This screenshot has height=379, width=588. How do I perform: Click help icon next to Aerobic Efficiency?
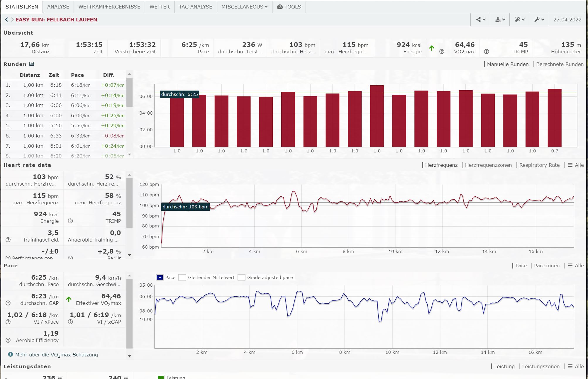click(x=8, y=340)
